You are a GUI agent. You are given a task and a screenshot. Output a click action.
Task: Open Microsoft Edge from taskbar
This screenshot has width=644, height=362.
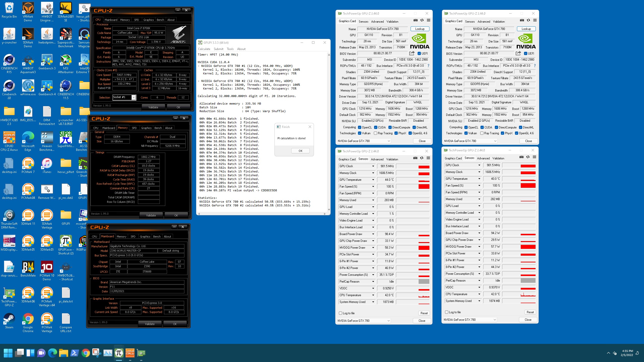(x=53, y=353)
